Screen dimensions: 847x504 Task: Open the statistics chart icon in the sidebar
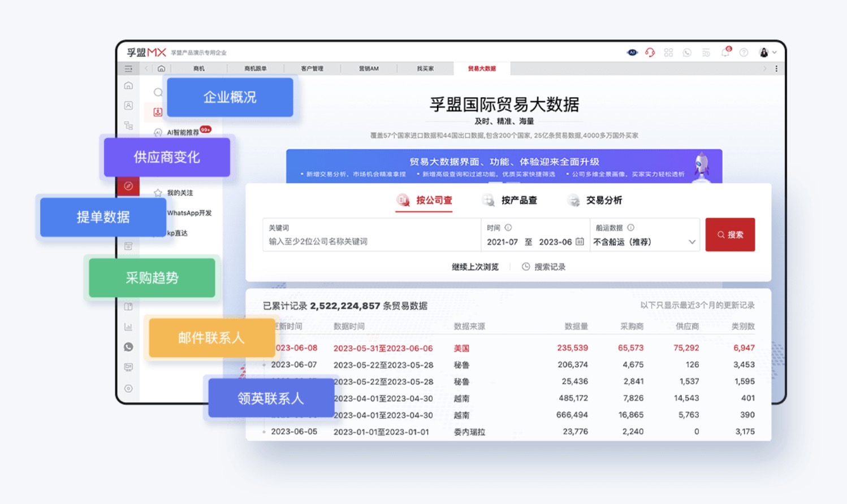point(128,326)
